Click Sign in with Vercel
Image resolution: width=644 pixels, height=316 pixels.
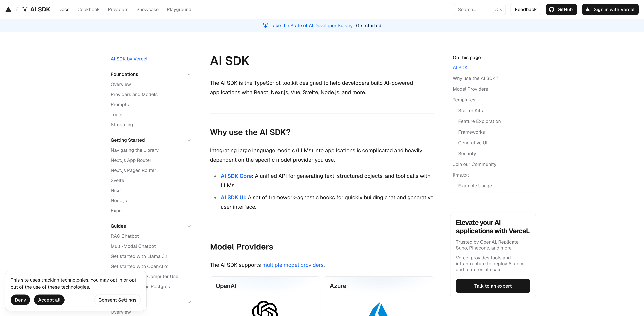[610, 10]
